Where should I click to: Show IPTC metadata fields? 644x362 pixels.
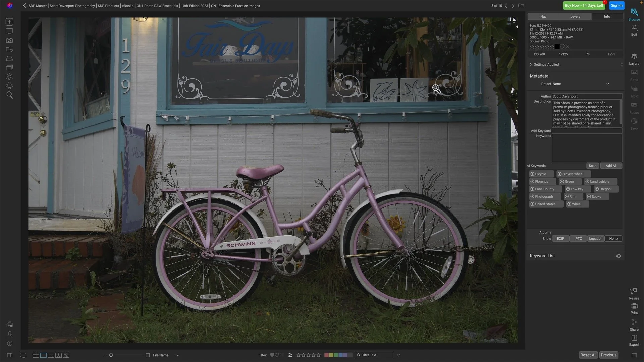coord(578,238)
